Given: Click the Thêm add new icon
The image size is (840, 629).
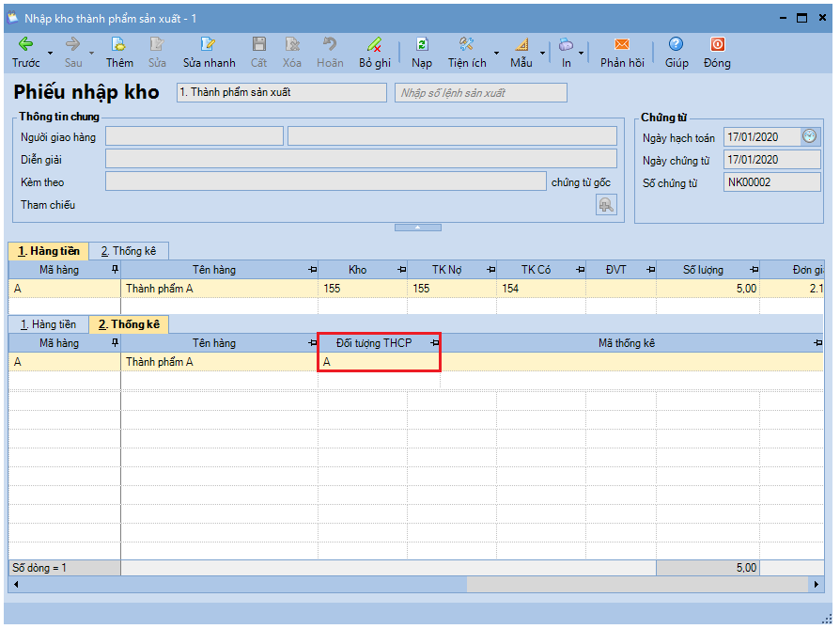Looking at the screenshot, I should 119,44.
